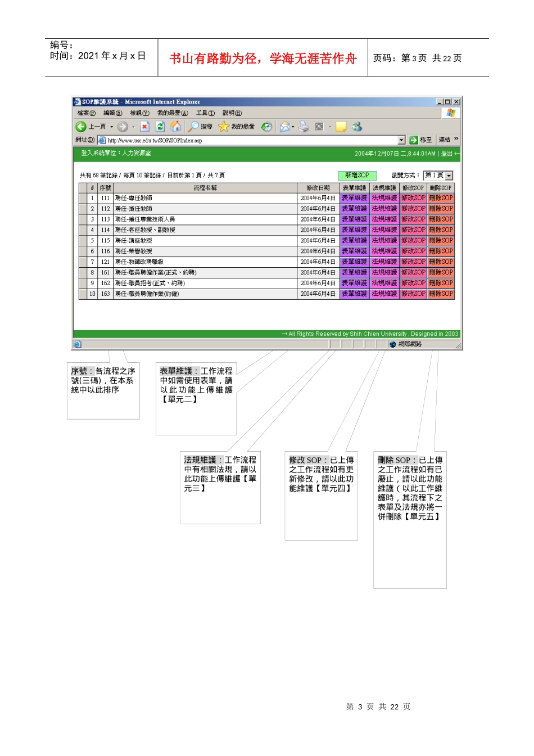This screenshot has height=756, width=534.
Task: Open the 第 1 頁 page selector dropdown
Action: tap(449, 175)
